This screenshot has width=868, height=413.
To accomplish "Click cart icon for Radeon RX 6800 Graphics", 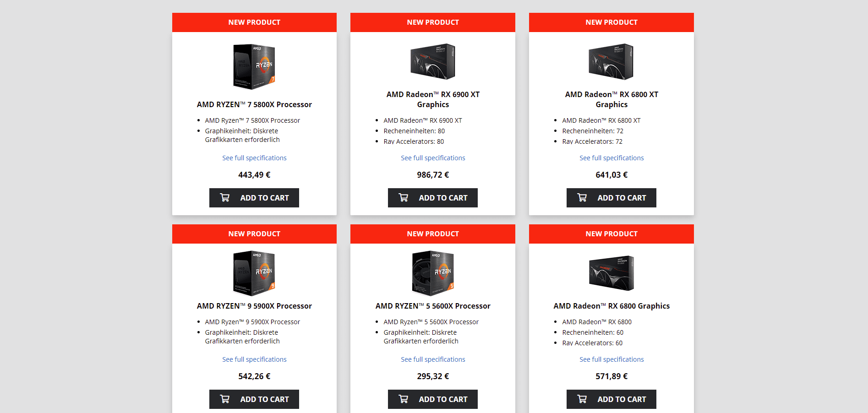I will [x=582, y=399].
